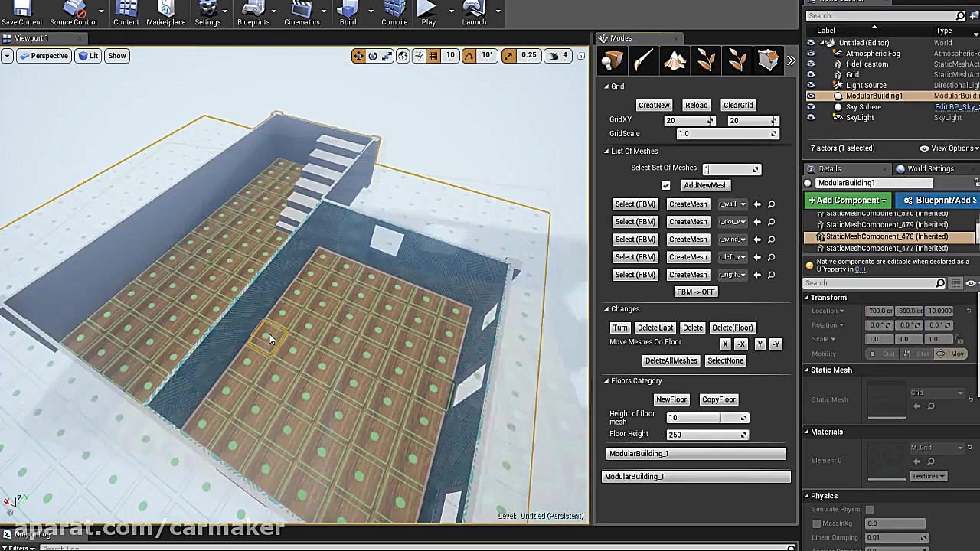Screen dimensions: 980x551
Task: Switch to Paint mode brush icon
Action: point(643,60)
